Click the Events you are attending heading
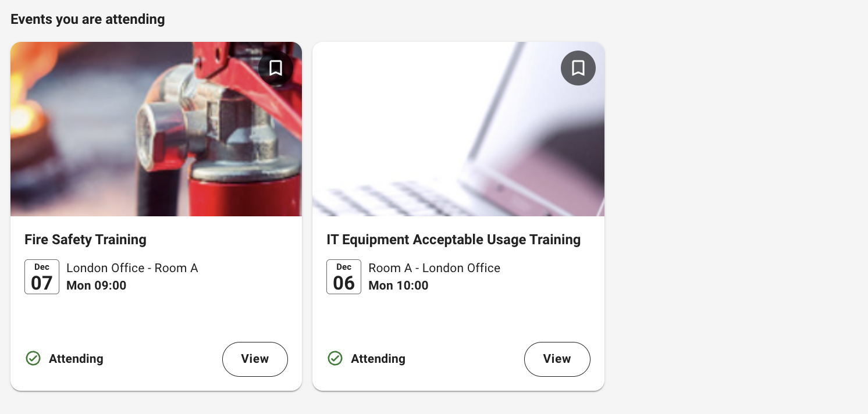The height and width of the screenshot is (414, 868). tap(88, 19)
